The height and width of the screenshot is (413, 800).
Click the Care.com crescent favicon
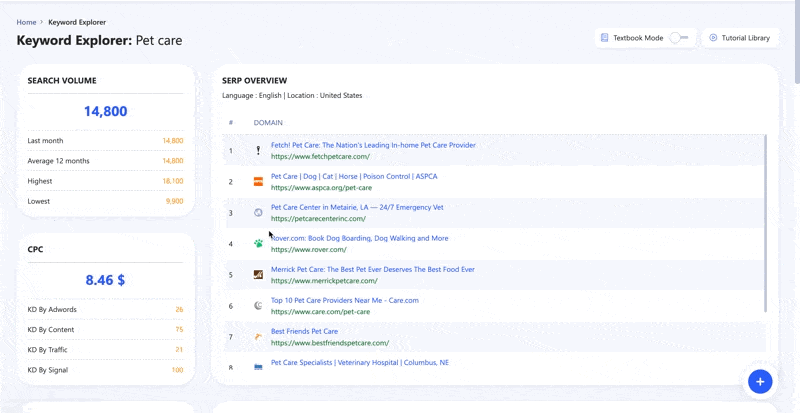259,306
